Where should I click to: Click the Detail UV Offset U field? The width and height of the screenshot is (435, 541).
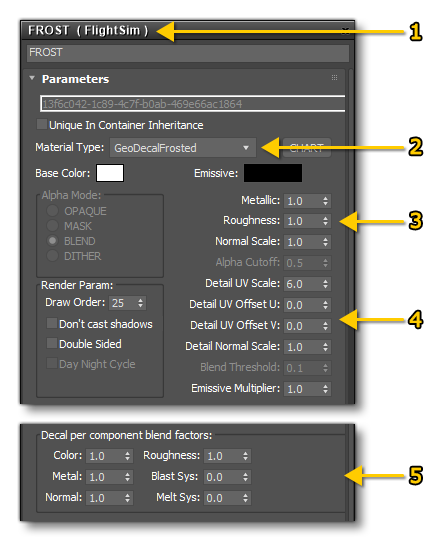click(x=302, y=305)
